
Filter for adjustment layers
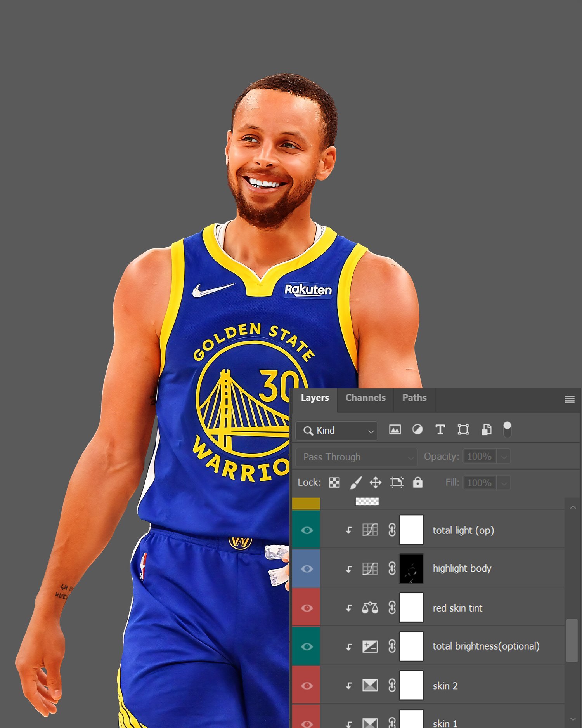click(417, 429)
